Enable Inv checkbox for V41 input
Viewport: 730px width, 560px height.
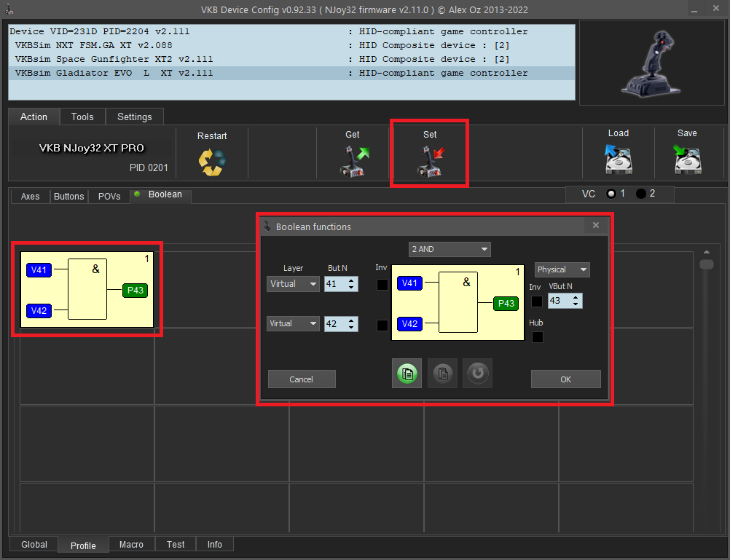click(382, 285)
